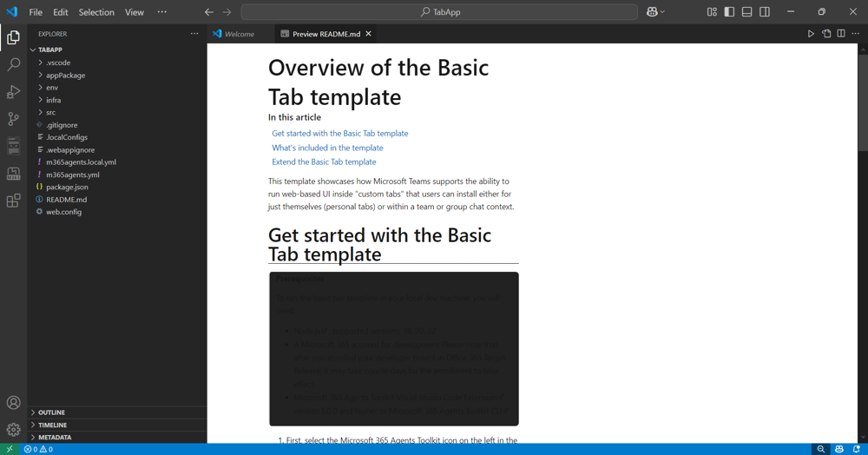Open the Microsoft 365 Agents Toolkit icon
Image resolution: width=868 pixels, height=455 pixels.
tap(13, 174)
